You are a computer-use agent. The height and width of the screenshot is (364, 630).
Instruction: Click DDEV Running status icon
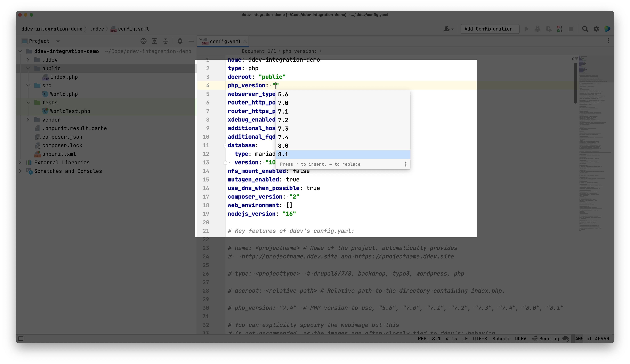546,339
